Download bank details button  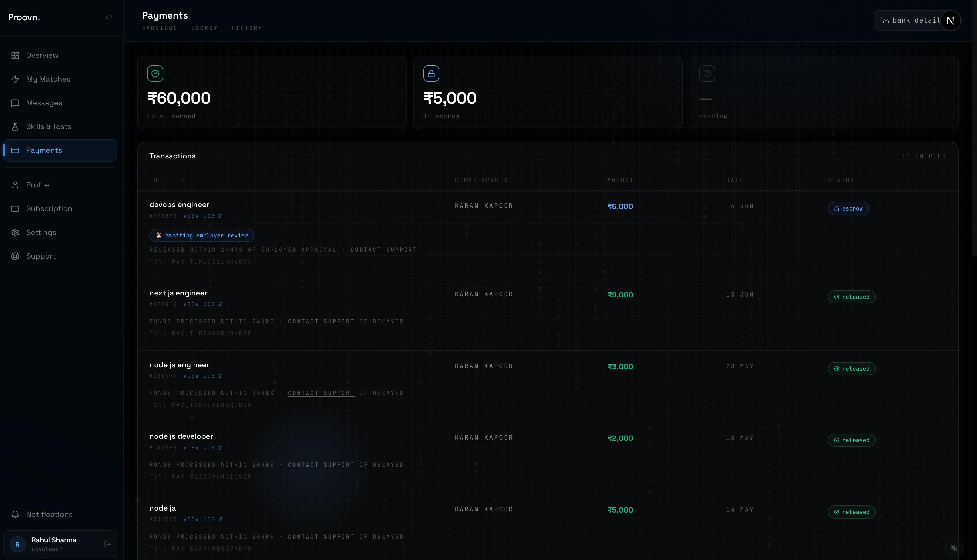pos(911,20)
